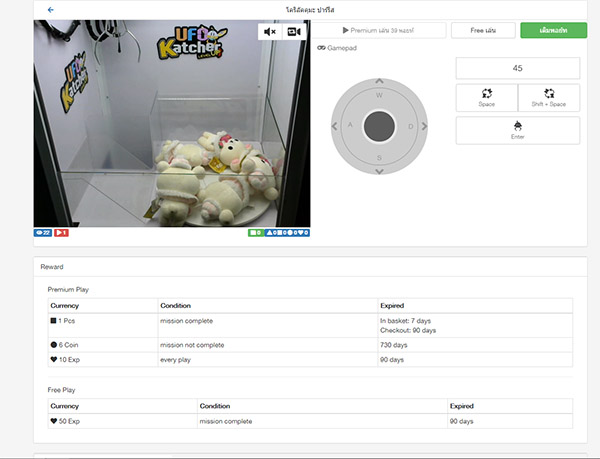Click the gamepad center joystick
This screenshot has width=600, height=459.
pos(379,127)
